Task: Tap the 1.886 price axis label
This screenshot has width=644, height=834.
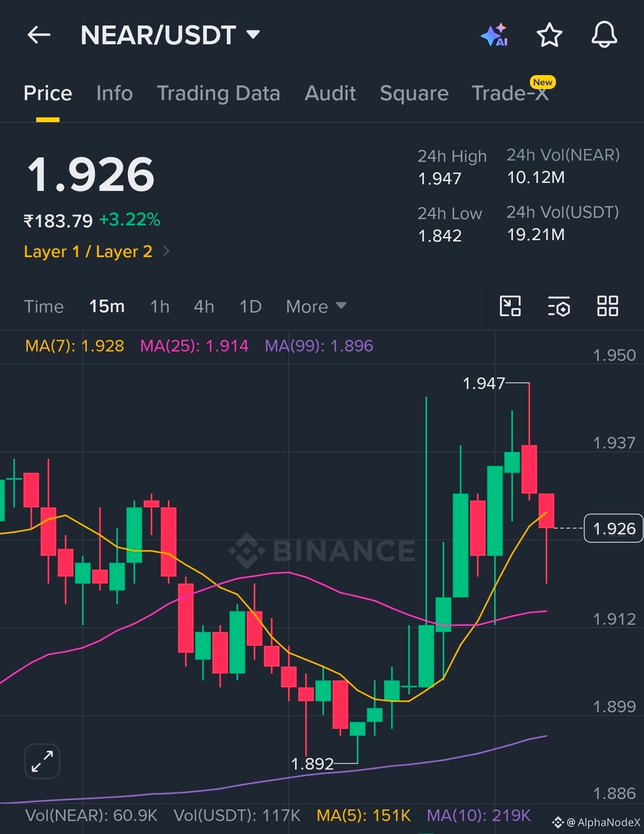Action: tap(614, 794)
